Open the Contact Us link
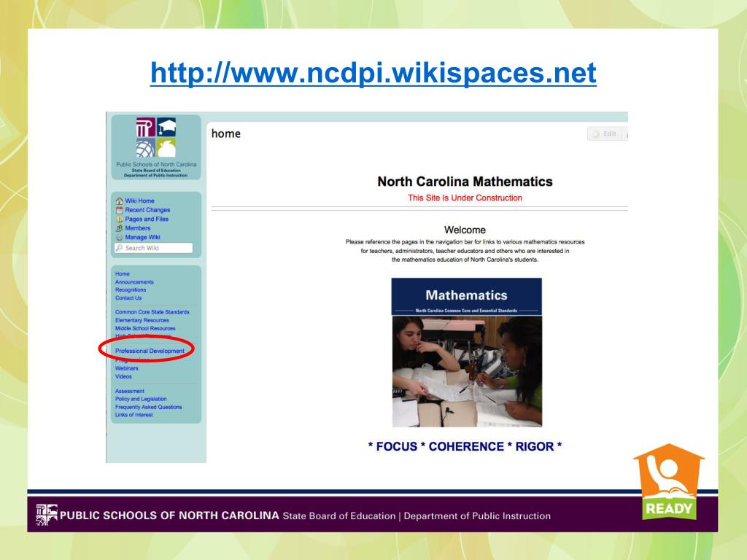Viewport: 747px width, 560px height. [x=128, y=298]
